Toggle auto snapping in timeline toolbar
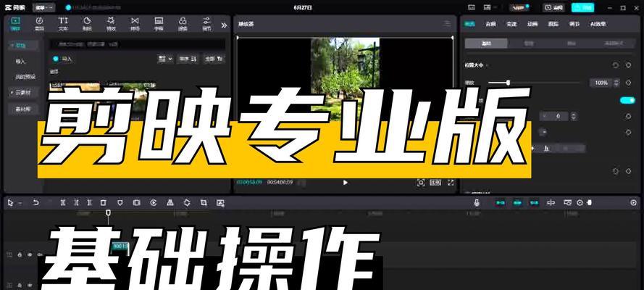 point(517,202)
